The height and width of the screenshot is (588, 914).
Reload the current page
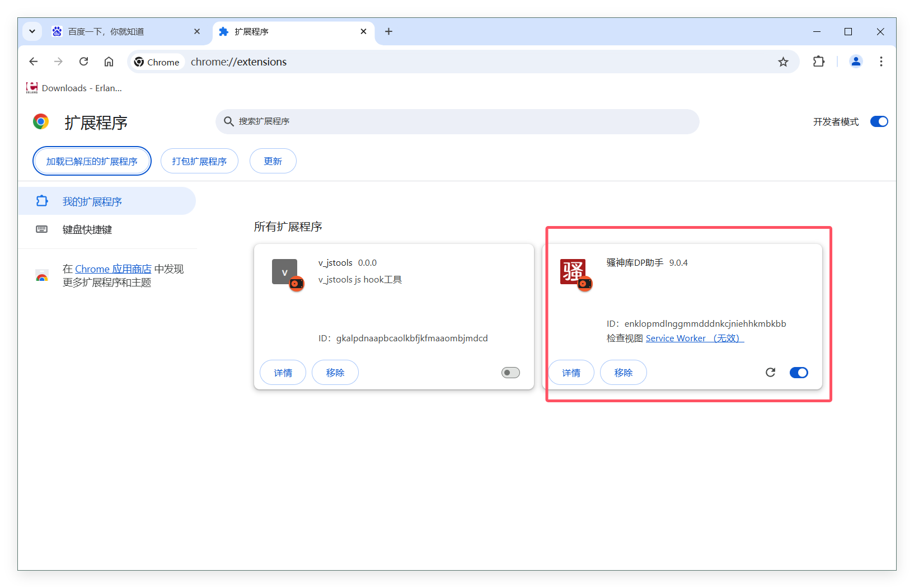coord(83,62)
